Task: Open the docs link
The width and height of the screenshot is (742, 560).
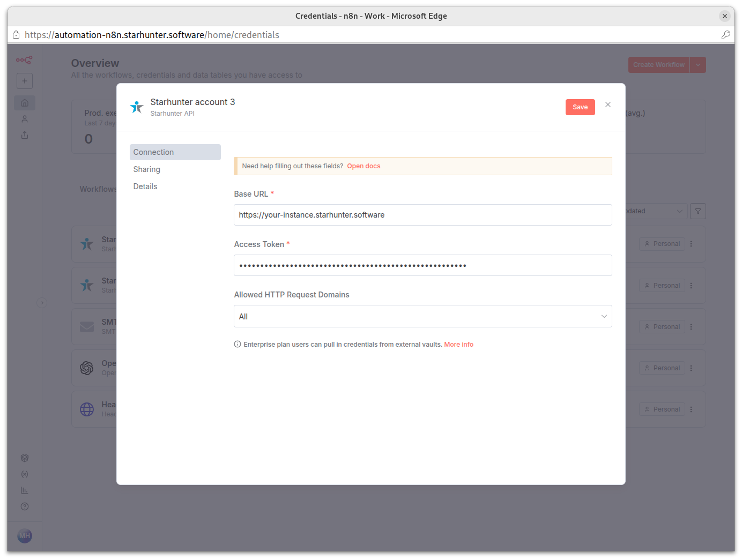Action: pos(363,166)
